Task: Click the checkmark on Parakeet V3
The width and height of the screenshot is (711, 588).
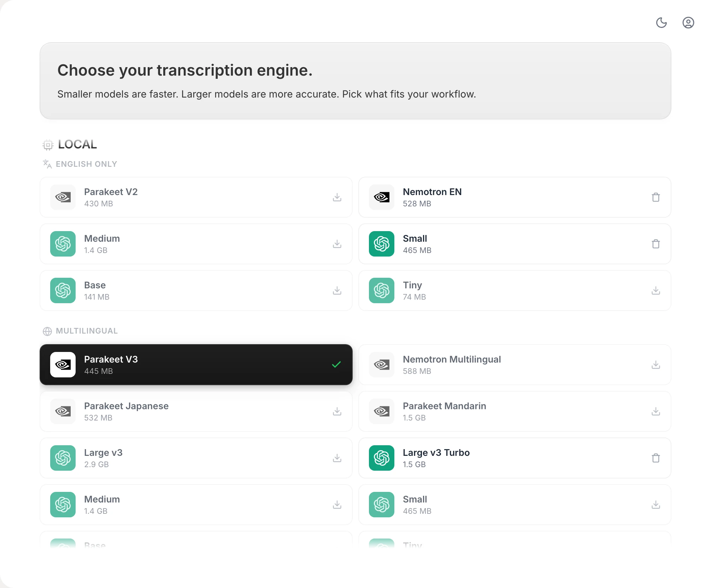Action: pyautogui.click(x=336, y=364)
